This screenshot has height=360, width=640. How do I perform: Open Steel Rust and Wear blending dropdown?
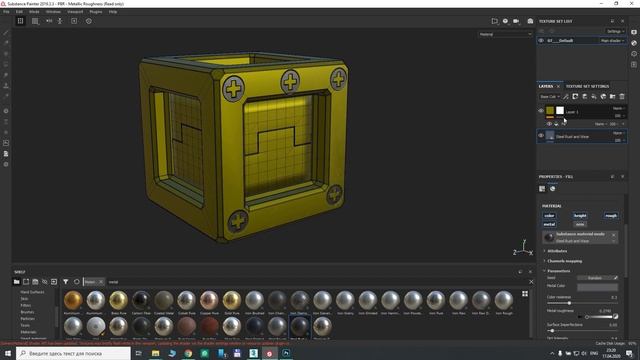pos(619,133)
